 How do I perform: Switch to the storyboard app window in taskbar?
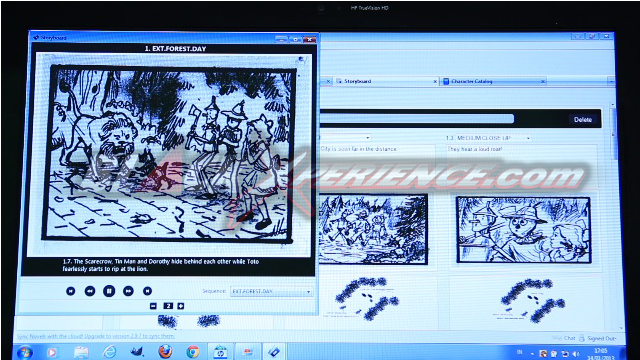(x=247, y=352)
